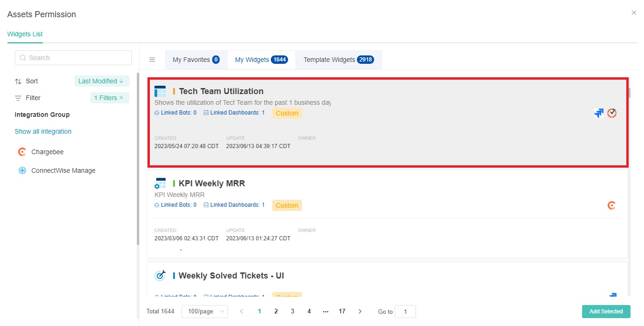Click the widget search field
Viewport: 644px width, 326px height.
click(x=74, y=58)
